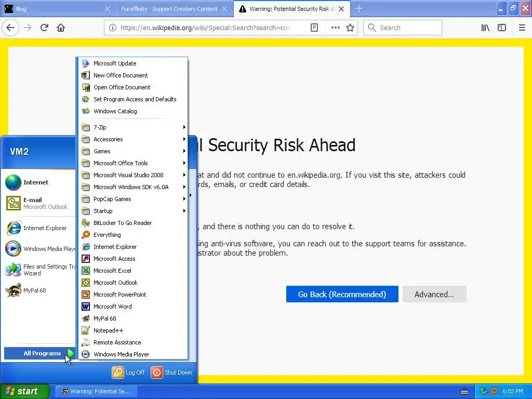Image resolution: width=532 pixels, height=399 pixels.
Task: Launch BitLocker To Go Reader
Action: (133, 223)
